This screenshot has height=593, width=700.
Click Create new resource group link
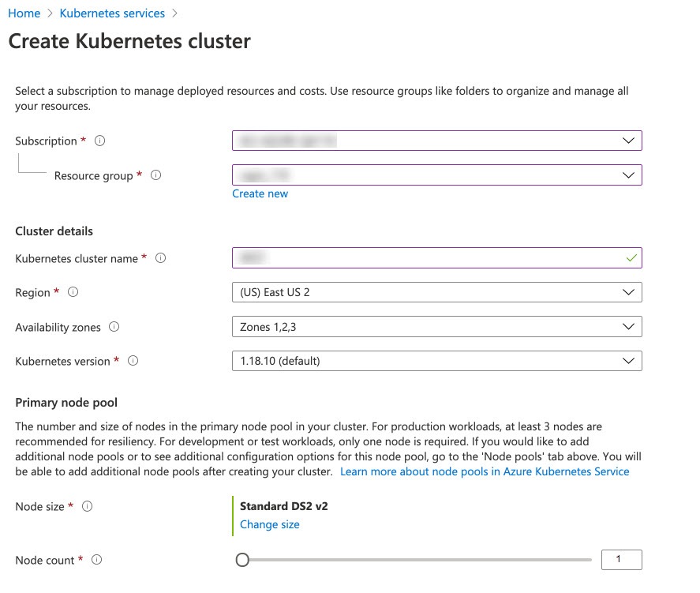click(x=260, y=193)
